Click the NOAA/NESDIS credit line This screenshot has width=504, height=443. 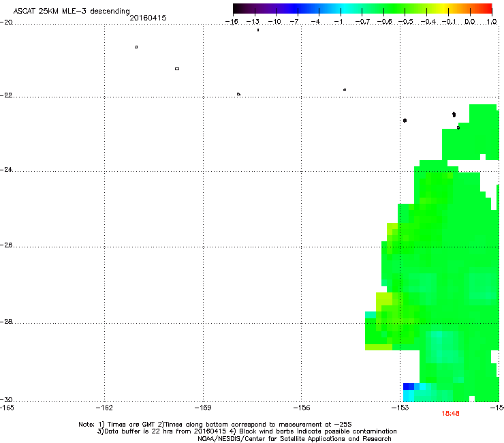click(x=294, y=439)
